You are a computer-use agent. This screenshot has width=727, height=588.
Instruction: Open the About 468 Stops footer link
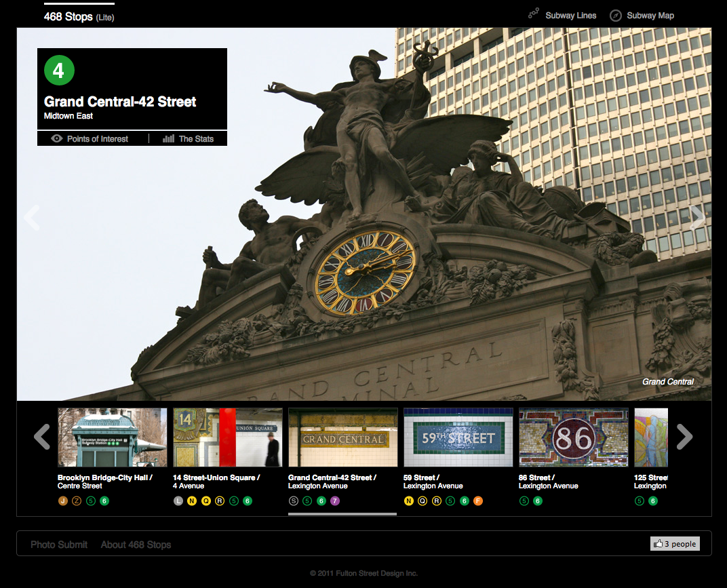pyautogui.click(x=136, y=545)
